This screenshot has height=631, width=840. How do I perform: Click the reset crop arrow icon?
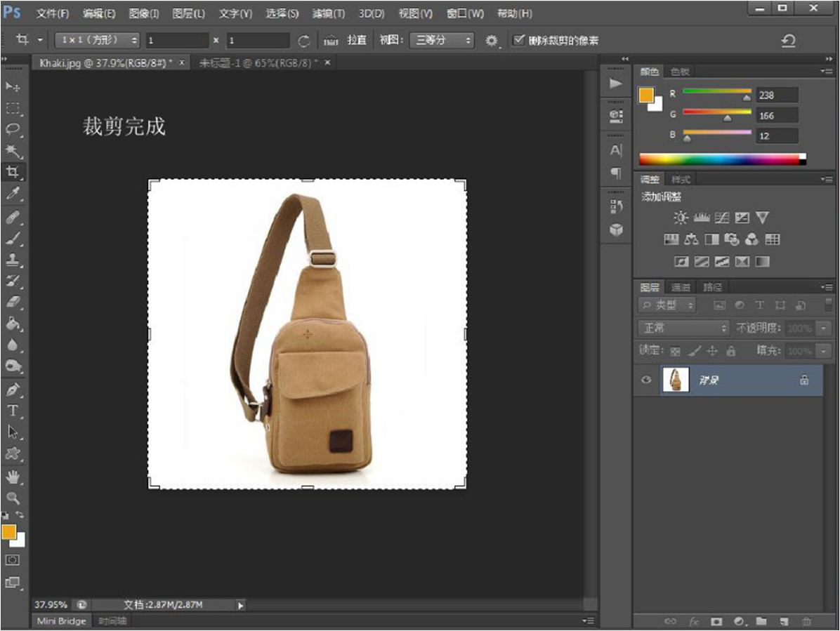click(788, 41)
